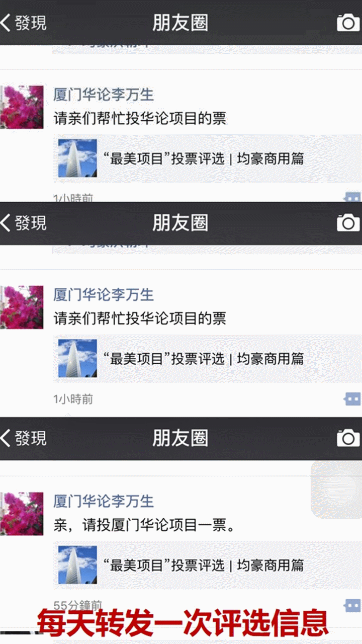Tap the flower avatar next to 亲，请投厦门华论项目一票

tap(22, 514)
